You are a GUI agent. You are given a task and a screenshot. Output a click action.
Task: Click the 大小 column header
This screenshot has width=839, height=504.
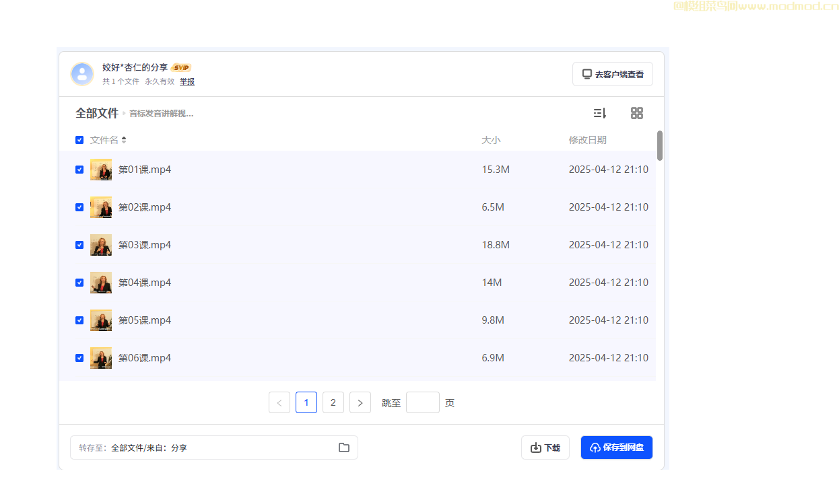tap(491, 140)
